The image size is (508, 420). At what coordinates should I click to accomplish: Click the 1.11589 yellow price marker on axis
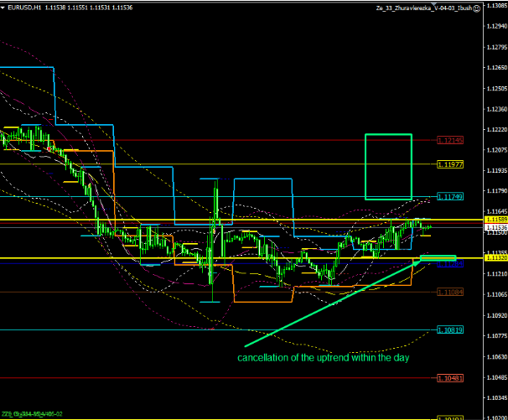495,220
